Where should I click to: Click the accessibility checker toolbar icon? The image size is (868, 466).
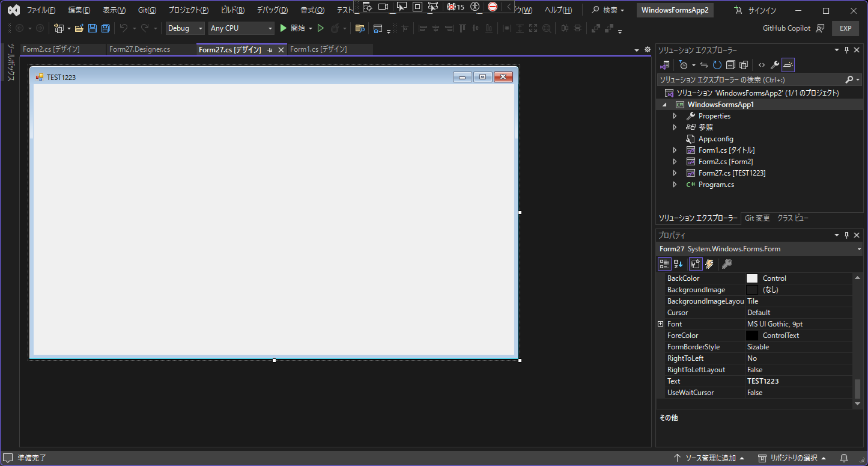(474, 7)
